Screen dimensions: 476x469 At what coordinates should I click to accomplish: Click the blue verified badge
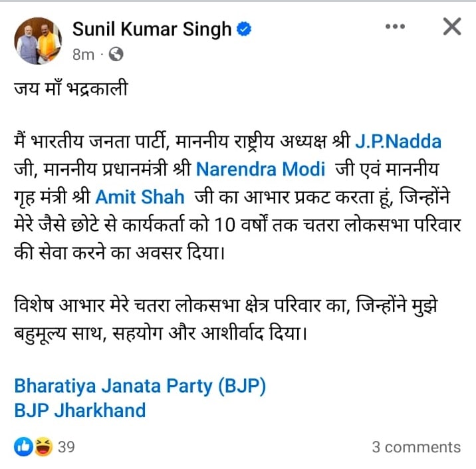(x=244, y=29)
